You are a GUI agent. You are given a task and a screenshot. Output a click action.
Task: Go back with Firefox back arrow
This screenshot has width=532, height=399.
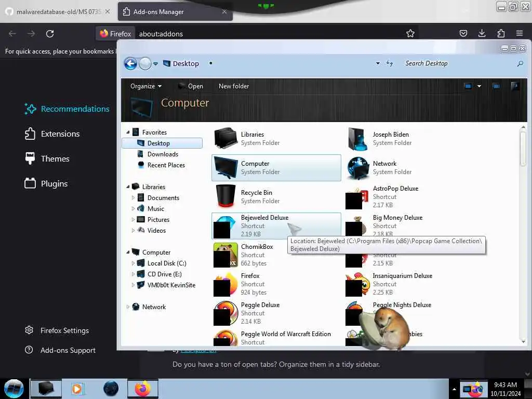(x=12, y=34)
